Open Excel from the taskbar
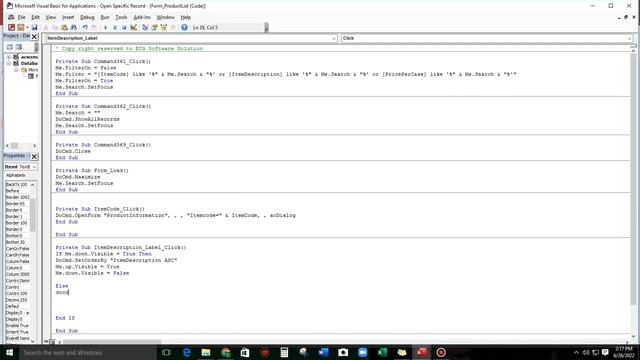This screenshot has height=360, width=640. [382, 352]
